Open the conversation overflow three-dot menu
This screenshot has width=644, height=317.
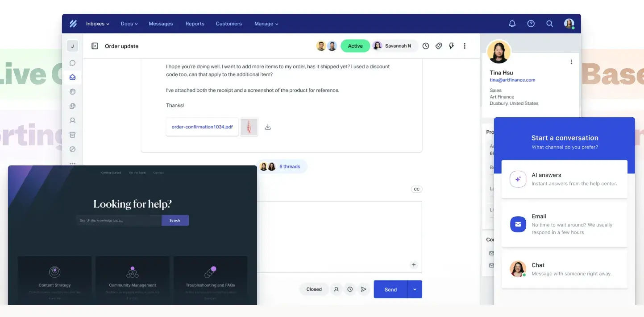465,45
